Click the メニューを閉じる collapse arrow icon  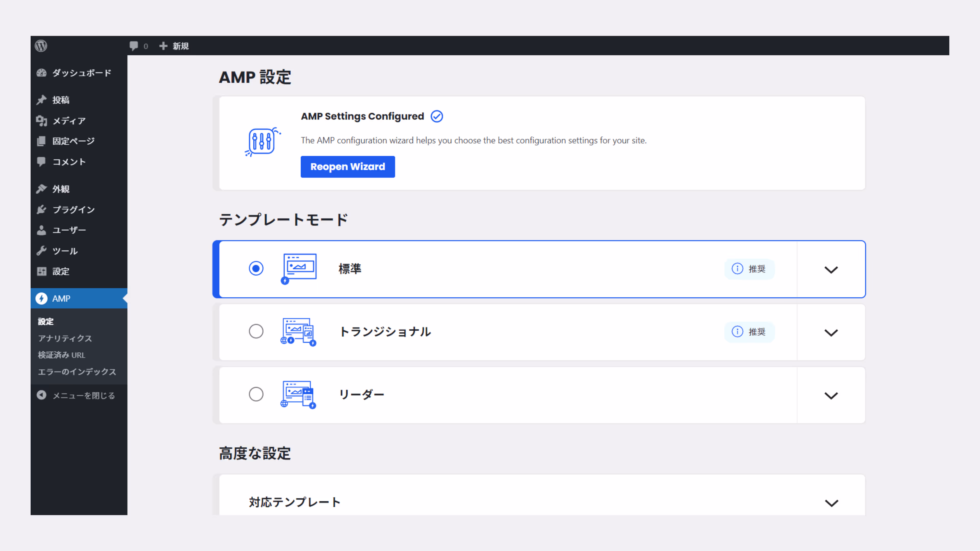point(41,395)
